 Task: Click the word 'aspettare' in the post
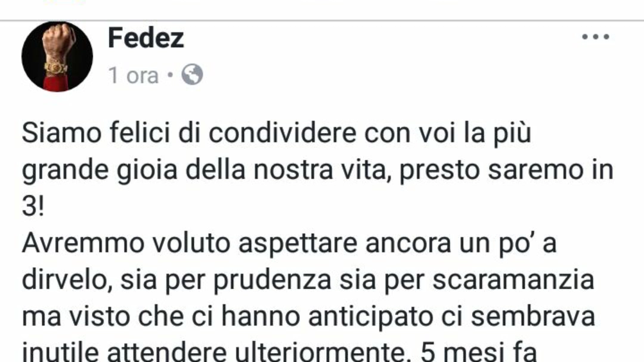(x=298, y=244)
